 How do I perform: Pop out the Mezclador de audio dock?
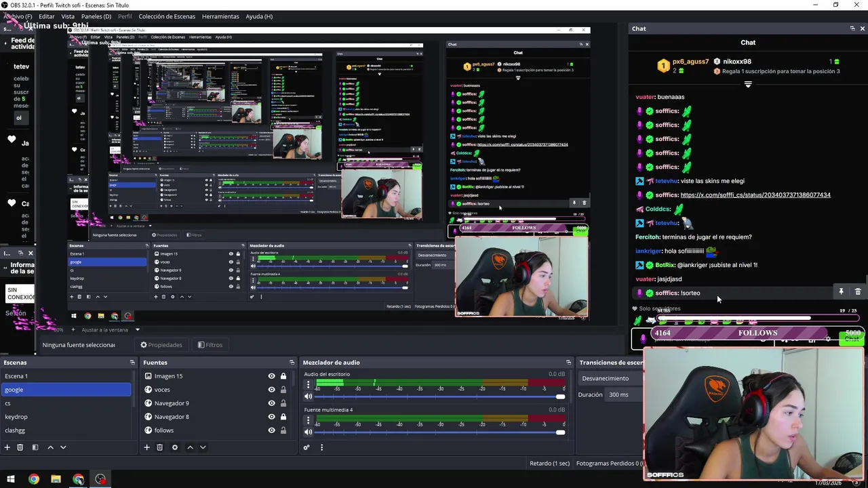click(568, 363)
